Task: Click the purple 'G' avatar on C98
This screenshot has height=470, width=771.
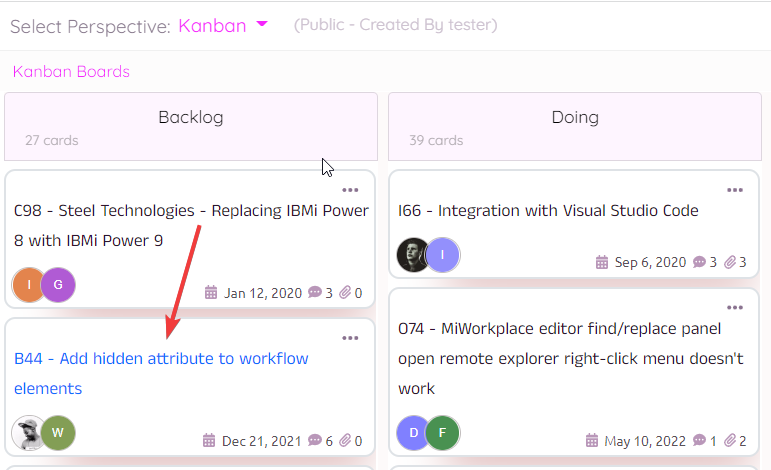Action: pyautogui.click(x=58, y=284)
